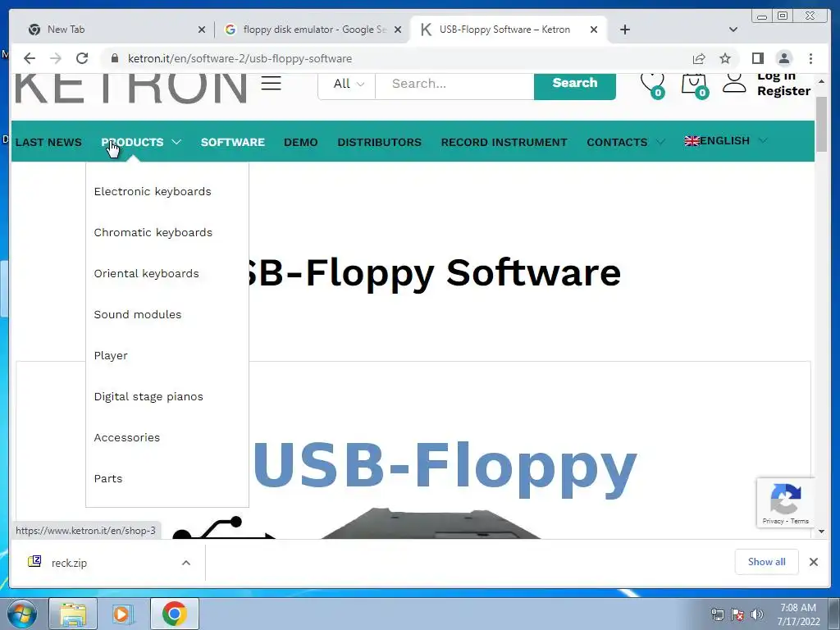Open reck.zip download options arrow
The height and width of the screenshot is (630, 840).
186,563
